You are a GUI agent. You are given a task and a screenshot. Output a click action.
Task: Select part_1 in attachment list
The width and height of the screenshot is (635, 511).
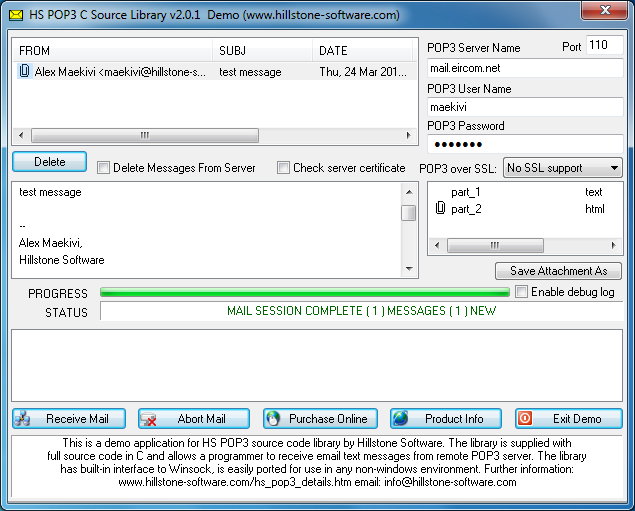466,192
